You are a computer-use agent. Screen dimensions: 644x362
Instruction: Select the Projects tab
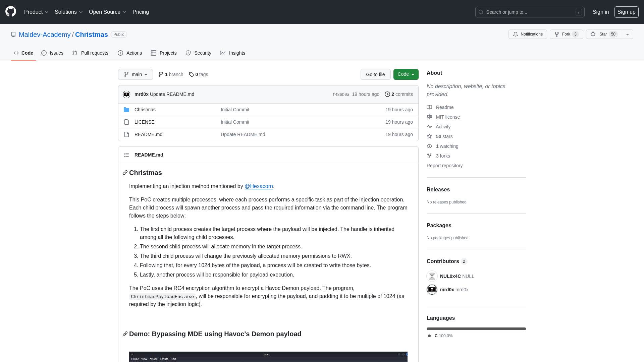[164, 53]
